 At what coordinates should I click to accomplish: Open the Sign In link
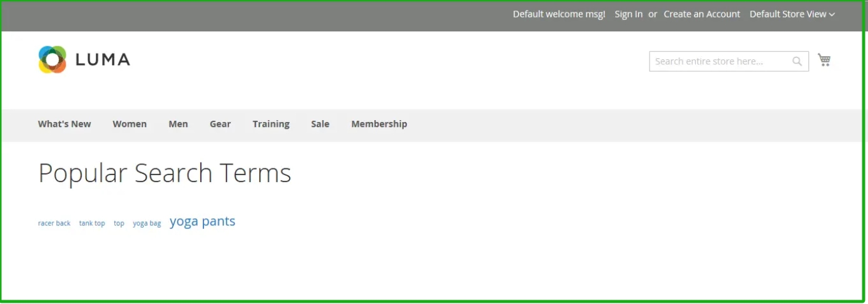pos(628,14)
